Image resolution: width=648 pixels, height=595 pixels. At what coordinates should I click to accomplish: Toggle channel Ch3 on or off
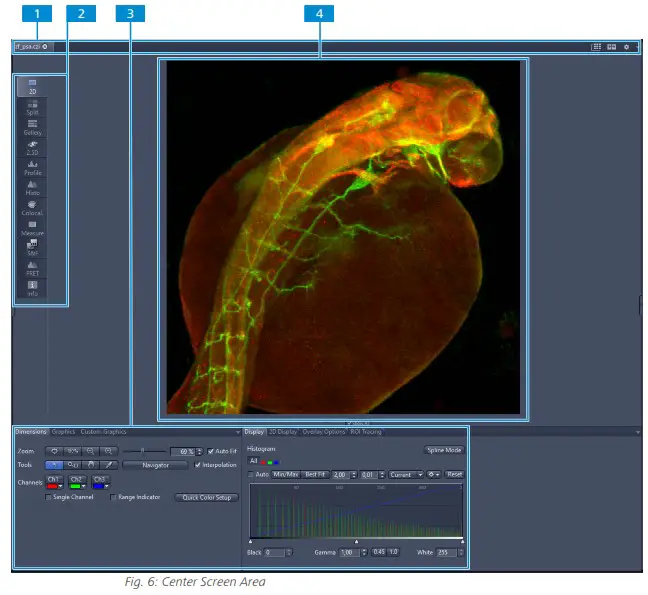(100, 479)
